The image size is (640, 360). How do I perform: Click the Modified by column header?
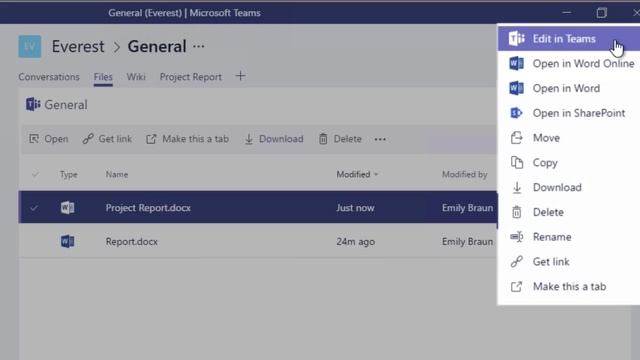pyautogui.click(x=464, y=174)
